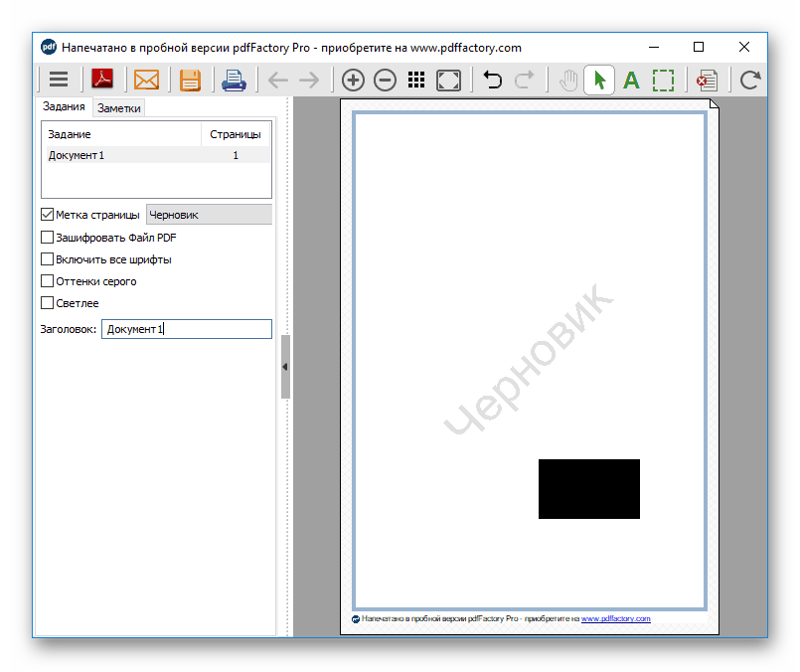
Task: Collapse the left panel with splitter arrow
Action: tap(285, 367)
